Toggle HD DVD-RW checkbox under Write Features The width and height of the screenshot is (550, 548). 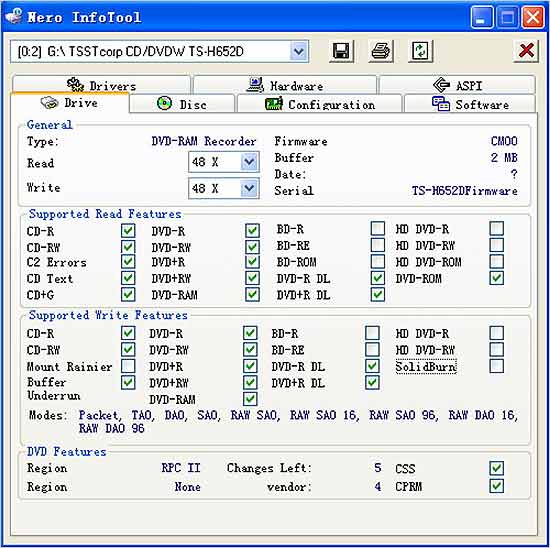click(497, 349)
